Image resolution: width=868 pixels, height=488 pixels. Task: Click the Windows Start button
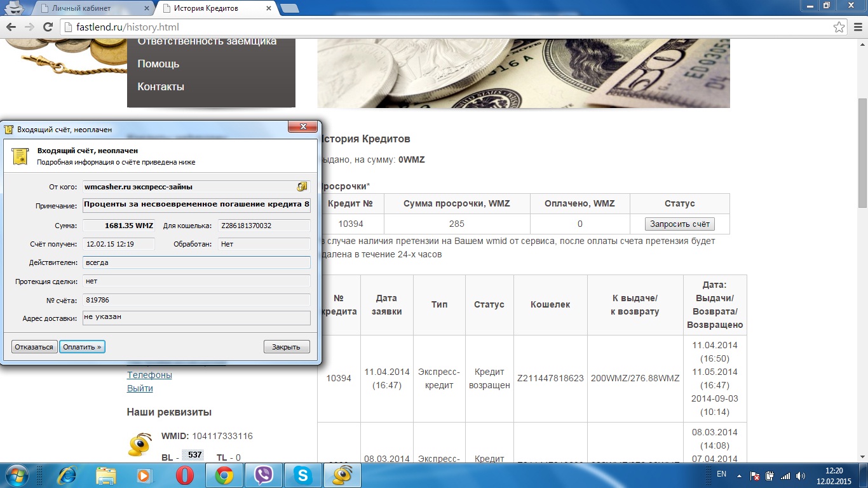pyautogui.click(x=16, y=475)
